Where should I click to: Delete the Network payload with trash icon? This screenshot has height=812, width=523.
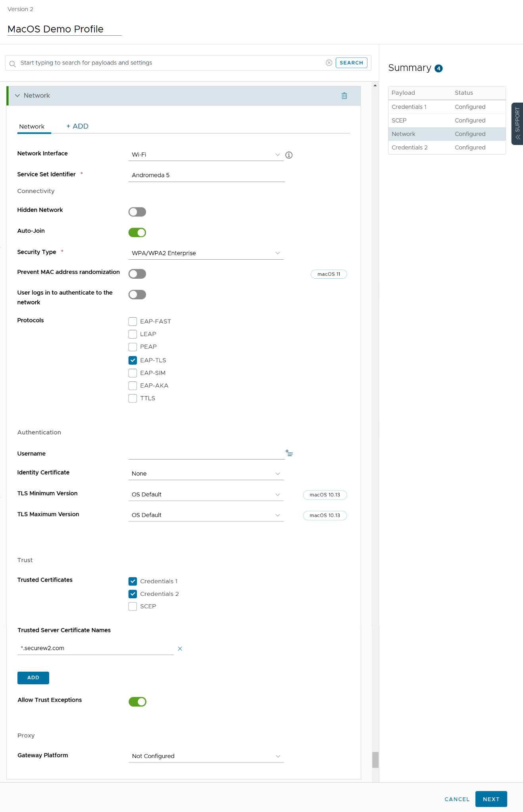[344, 96]
